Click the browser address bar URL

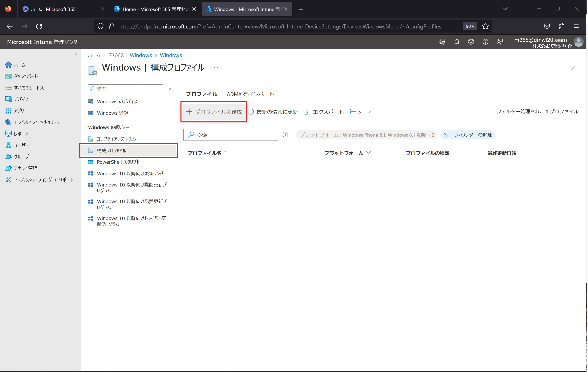click(x=281, y=26)
